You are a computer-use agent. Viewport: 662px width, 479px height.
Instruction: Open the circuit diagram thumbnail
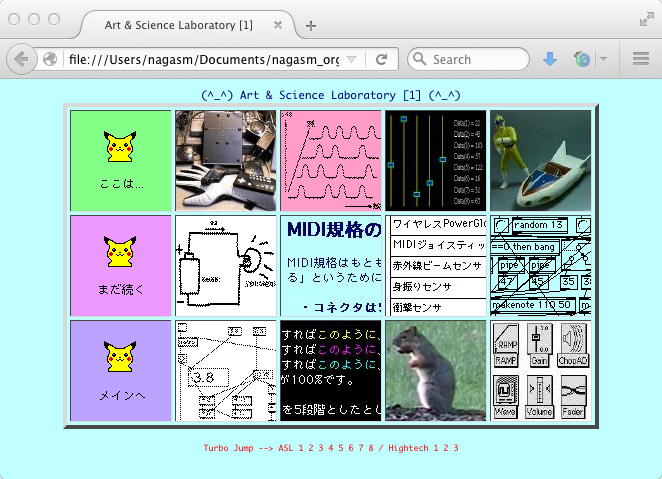point(226,266)
